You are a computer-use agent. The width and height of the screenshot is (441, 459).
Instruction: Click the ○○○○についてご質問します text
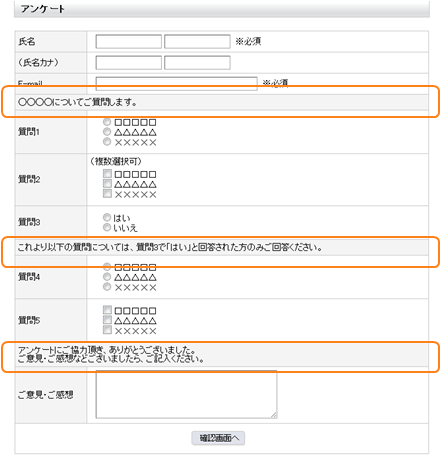click(x=77, y=102)
